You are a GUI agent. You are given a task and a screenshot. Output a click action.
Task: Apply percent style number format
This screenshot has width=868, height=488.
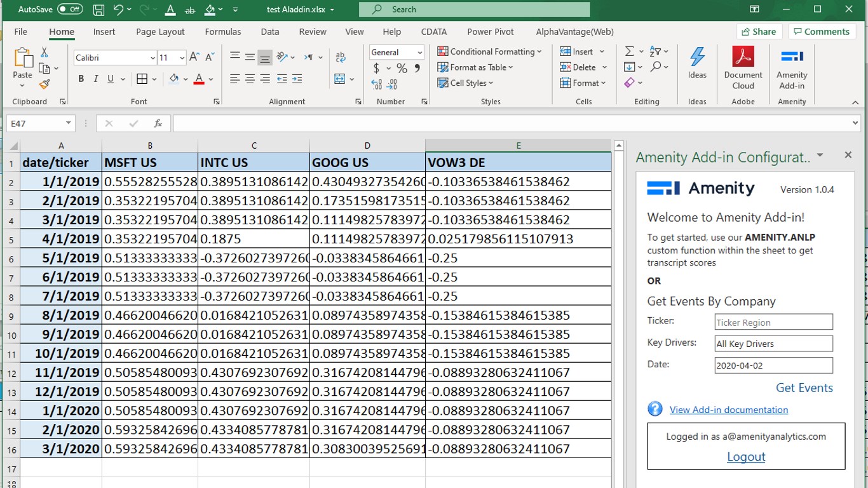tap(402, 68)
